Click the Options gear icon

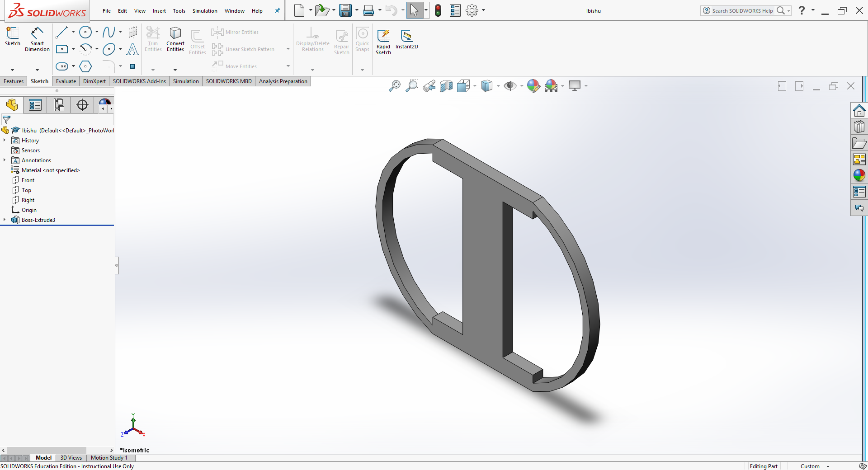coord(472,10)
